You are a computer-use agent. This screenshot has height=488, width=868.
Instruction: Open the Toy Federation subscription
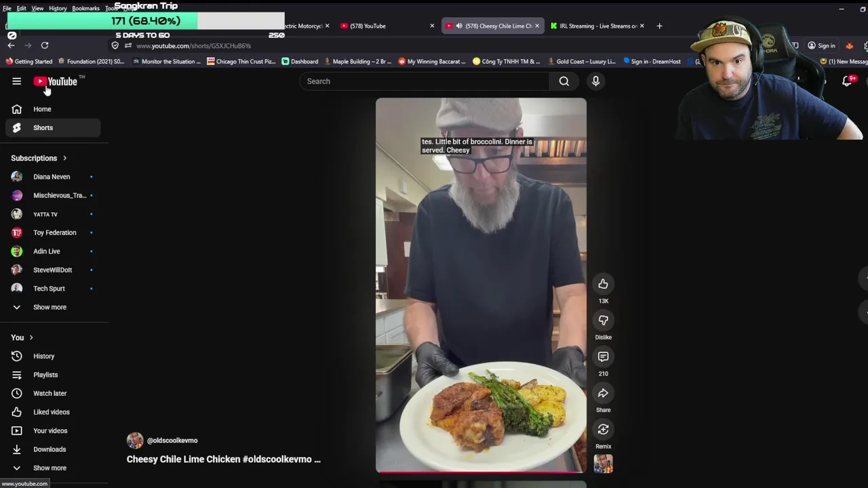click(x=53, y=232)
